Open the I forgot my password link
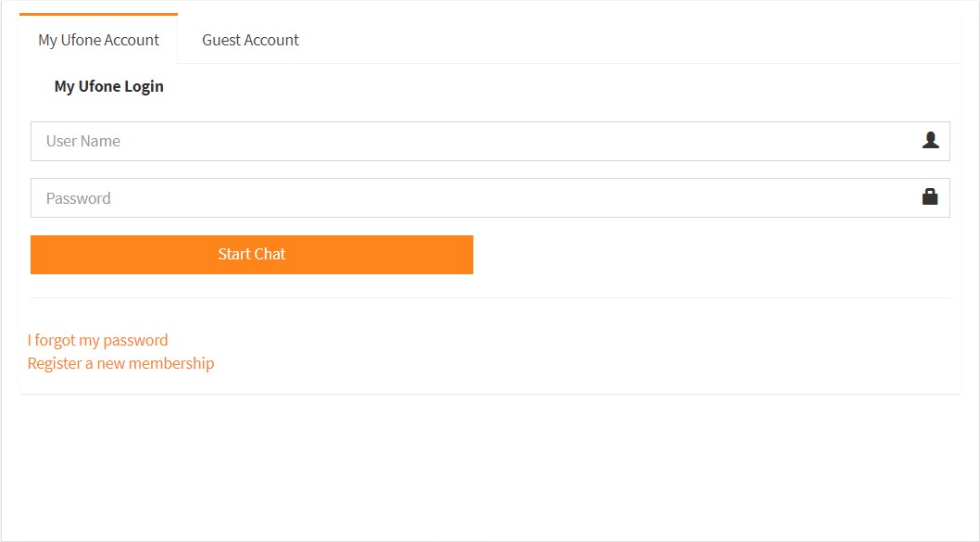Image resolution: width=980 pixels, height=542 pixels. (97, 340)
